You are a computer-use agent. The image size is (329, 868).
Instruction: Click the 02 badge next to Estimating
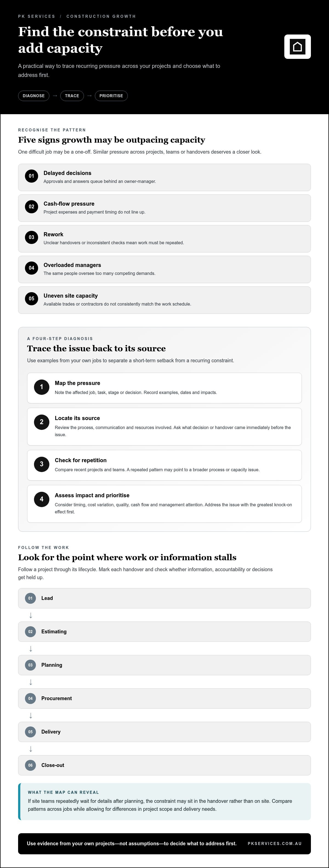pos(30,631)
